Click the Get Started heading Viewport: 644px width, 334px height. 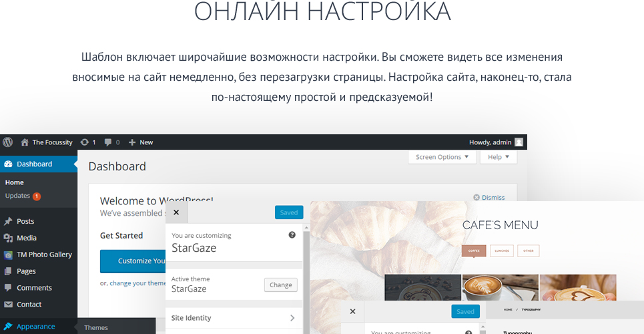tap(121, 236)
